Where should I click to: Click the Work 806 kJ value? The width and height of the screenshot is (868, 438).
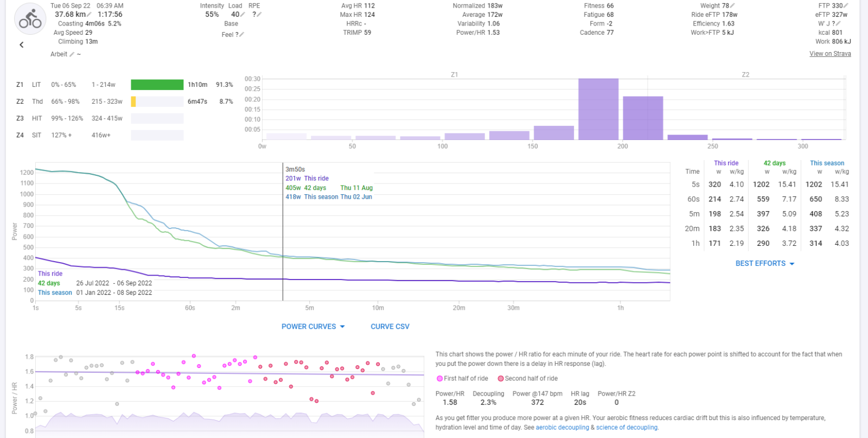click(x=841, y=42)
